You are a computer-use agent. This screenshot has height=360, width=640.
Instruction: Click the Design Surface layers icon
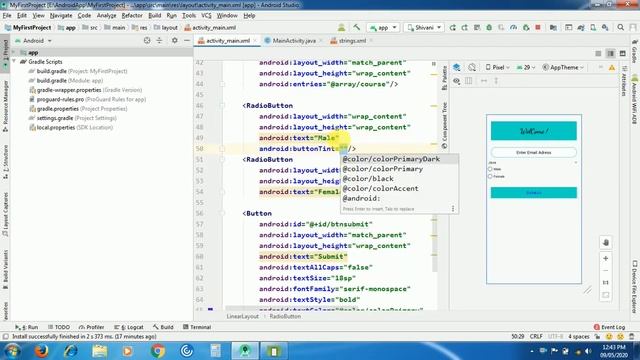pyautogui.click(x=457, y=67)
